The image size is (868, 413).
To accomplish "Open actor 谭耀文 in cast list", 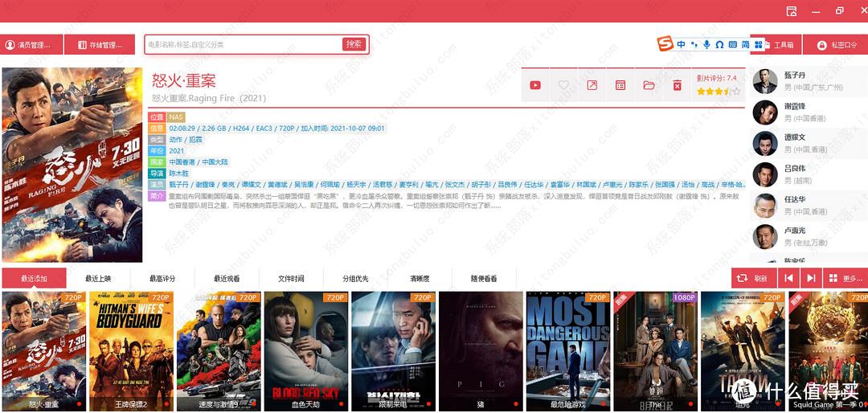I will 809,143.
